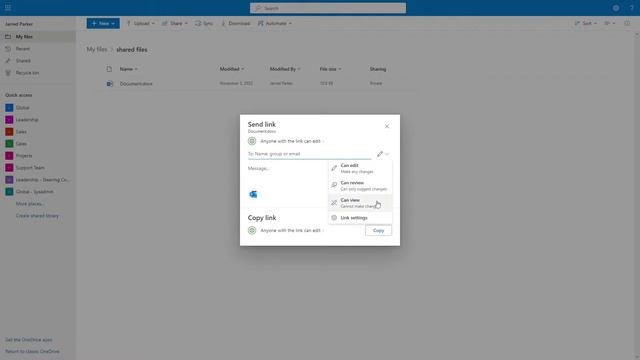Click the Sharing column header
640x360 pixels.
[378, 69]
